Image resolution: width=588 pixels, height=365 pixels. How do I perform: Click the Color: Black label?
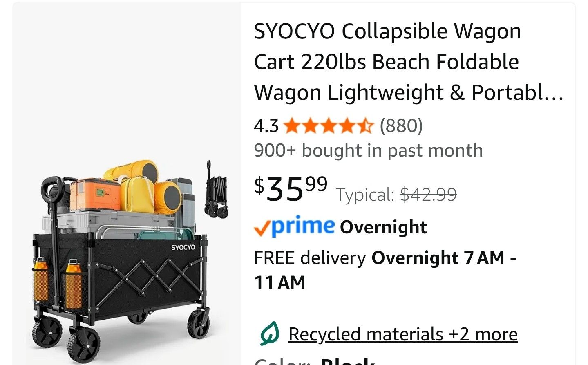315,362
